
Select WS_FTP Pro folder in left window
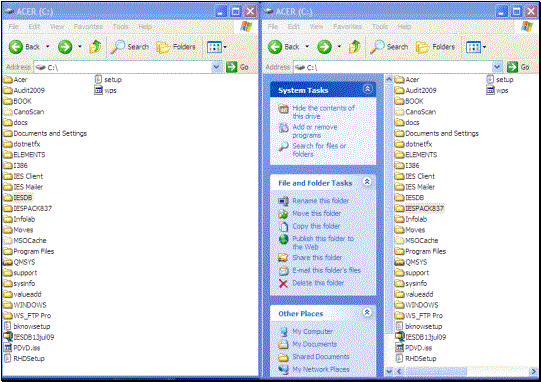tap(27, 316)
